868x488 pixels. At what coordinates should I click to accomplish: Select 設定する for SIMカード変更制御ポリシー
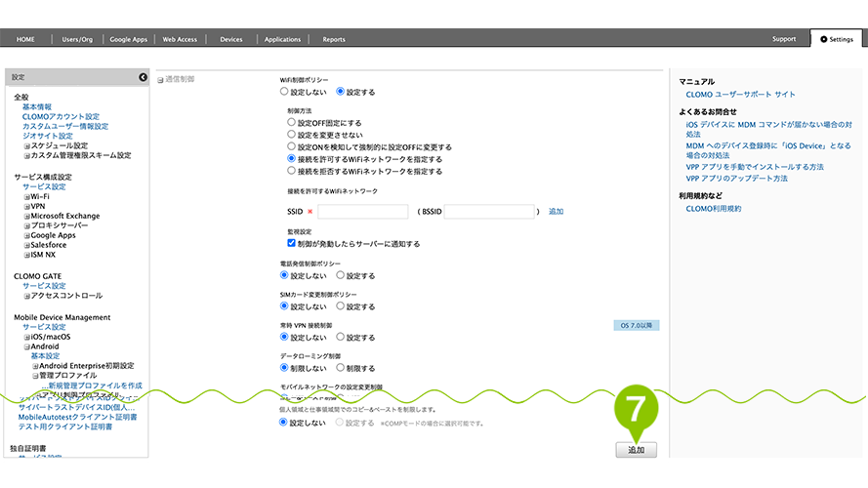point(341,305)
